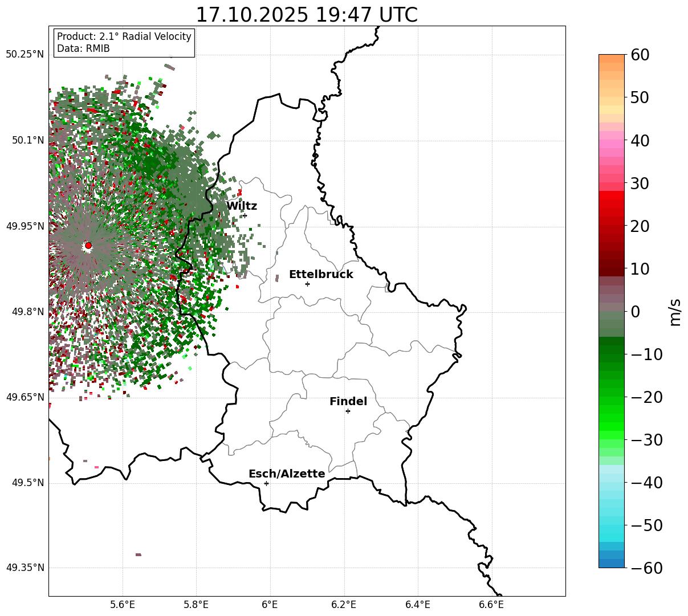The width and height of the screenshot is (688, 616).
Task: Click the Wiltz city label
Action: click(242, 206)
